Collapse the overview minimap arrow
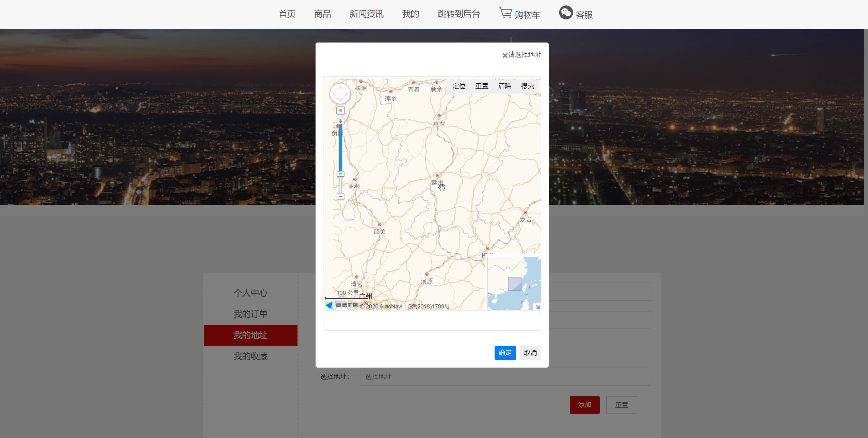This screenshot has width=868, height=438. coord(537,306)
